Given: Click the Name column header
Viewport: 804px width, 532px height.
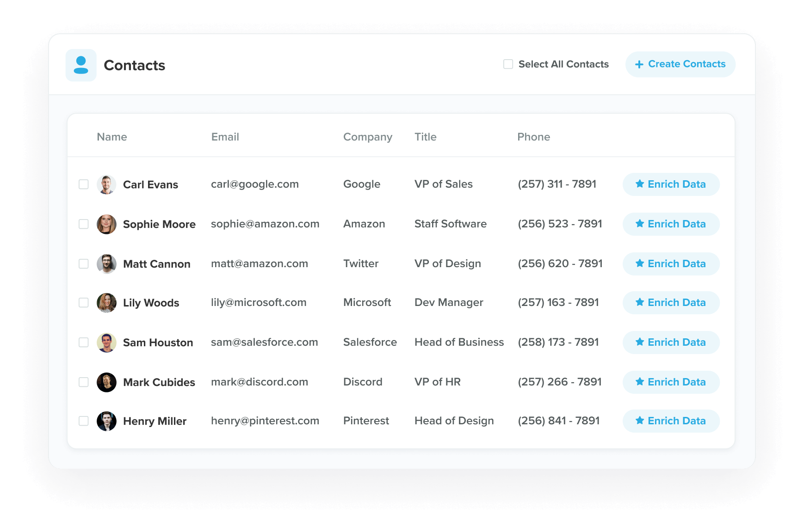Looking at the screenshot, I should [112, 137].
